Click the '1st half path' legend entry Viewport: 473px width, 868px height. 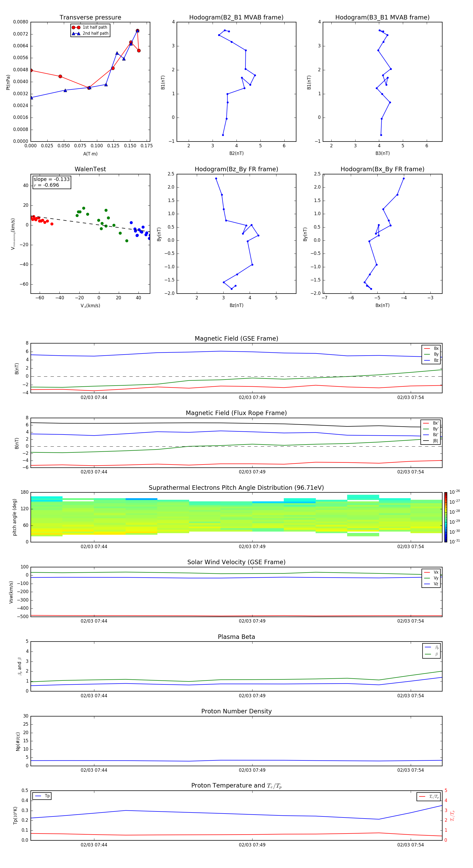pos(90,27)
